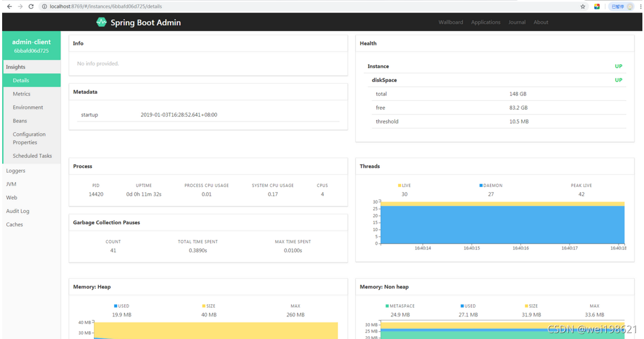
Task: Bookmark page with the star icon
Action: coord(583,6)
